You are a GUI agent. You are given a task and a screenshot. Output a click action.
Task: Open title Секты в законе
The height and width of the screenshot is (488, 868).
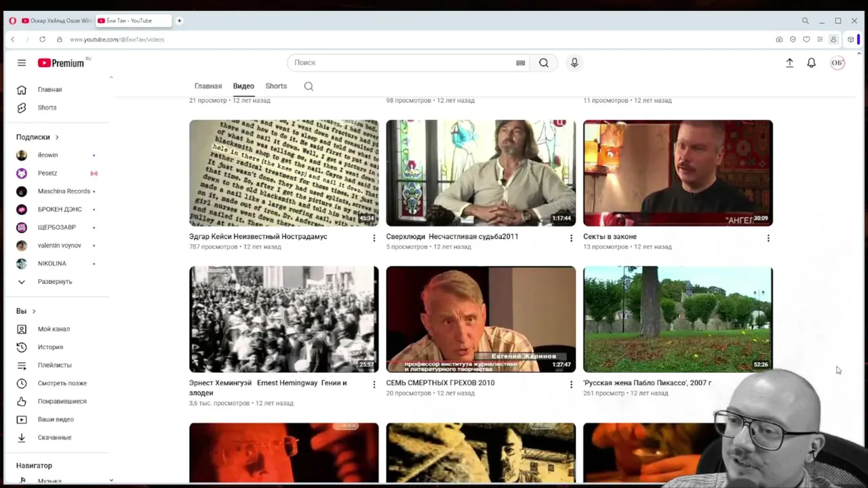pyautogui.click(x=610, y=237)
